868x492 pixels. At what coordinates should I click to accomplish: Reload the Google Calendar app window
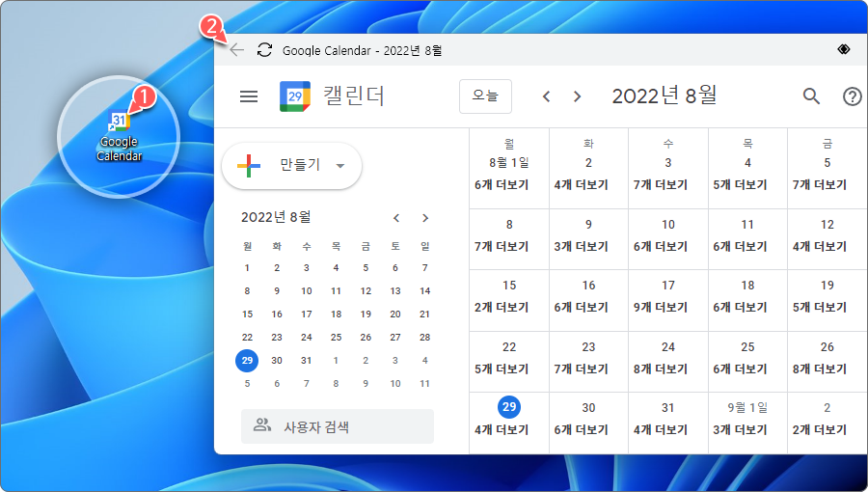point(264,50)
